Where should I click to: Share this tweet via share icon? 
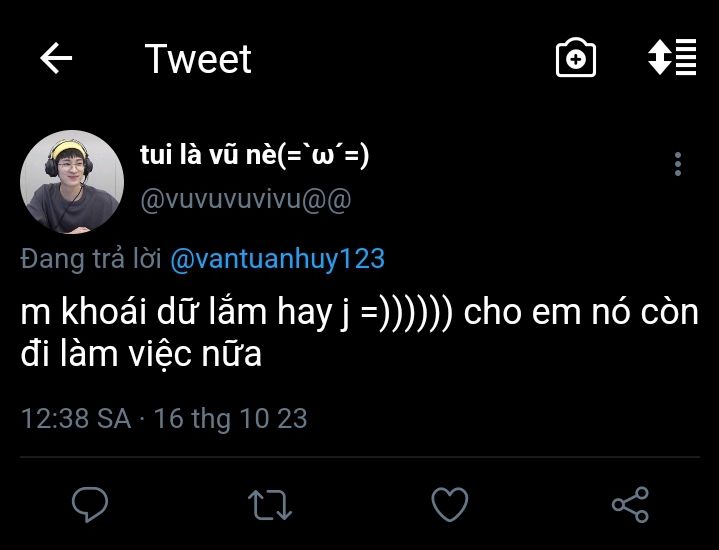(629, 504)
